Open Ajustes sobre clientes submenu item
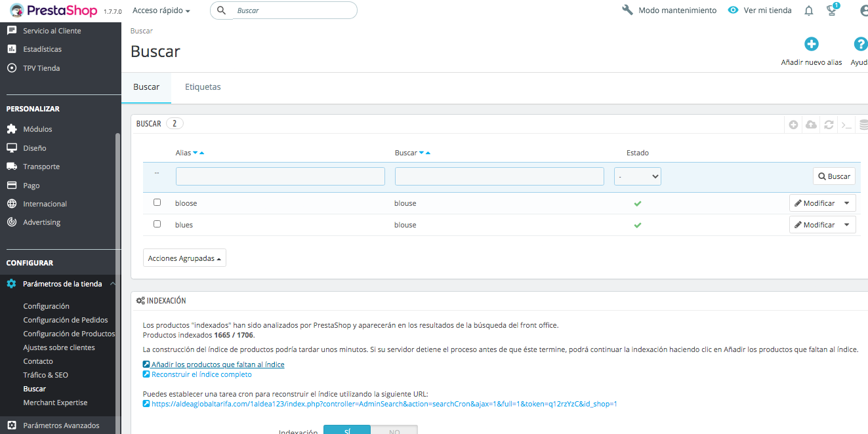The image size is (868, 434). [59, 347]
